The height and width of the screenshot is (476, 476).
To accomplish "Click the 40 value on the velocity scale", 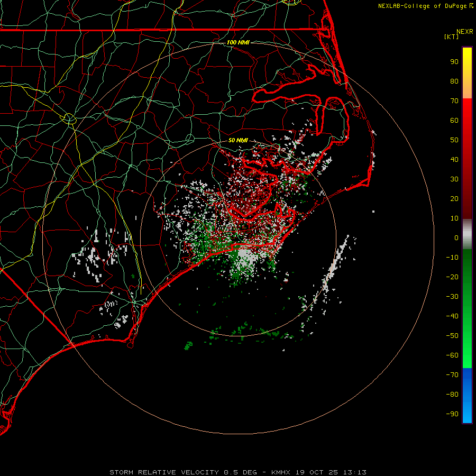I will [x=454, y=159].
